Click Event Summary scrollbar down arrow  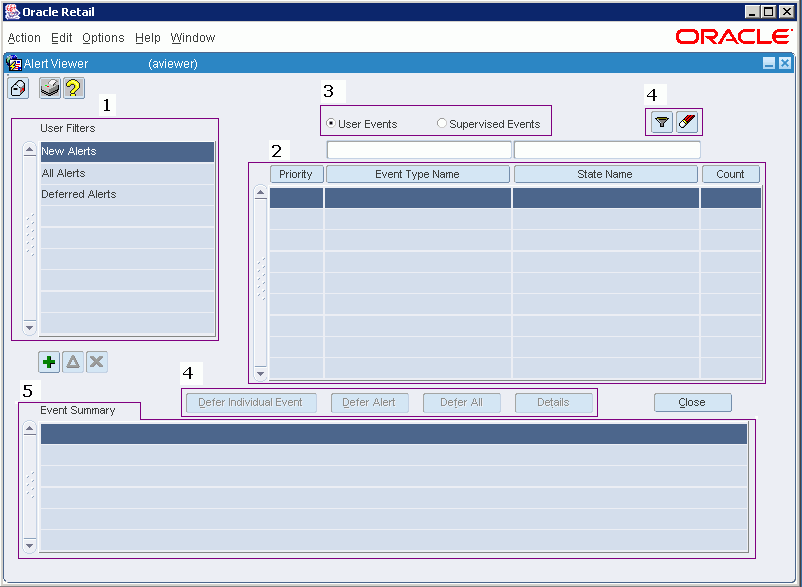coord(30,546)
